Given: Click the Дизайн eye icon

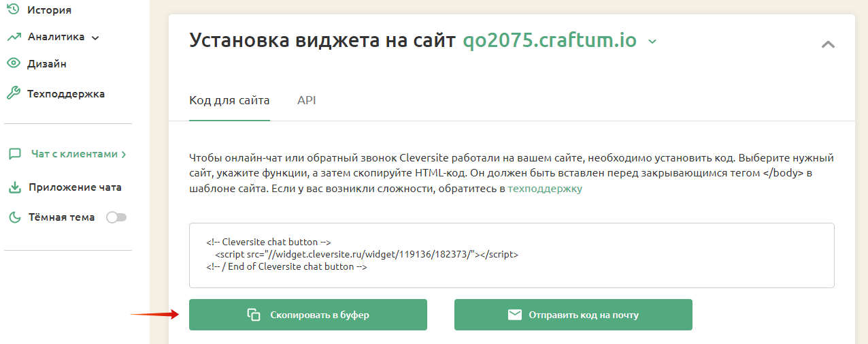Looking at the screenshot, I should click(14, 64).
